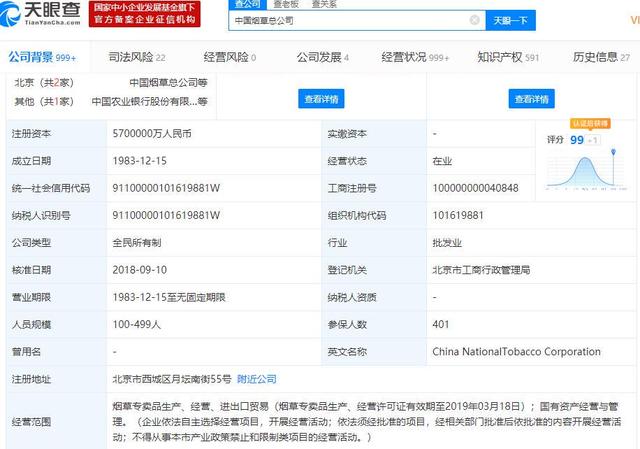Select the credit code value beside 统一社会信用代码
640x449 pixels.
[x=166, y=188]
